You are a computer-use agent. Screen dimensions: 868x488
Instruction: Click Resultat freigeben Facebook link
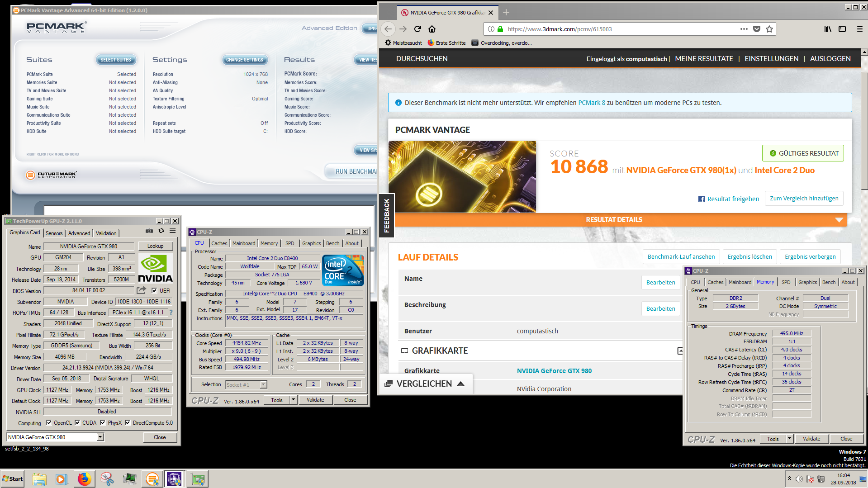[x=729, y=199]
